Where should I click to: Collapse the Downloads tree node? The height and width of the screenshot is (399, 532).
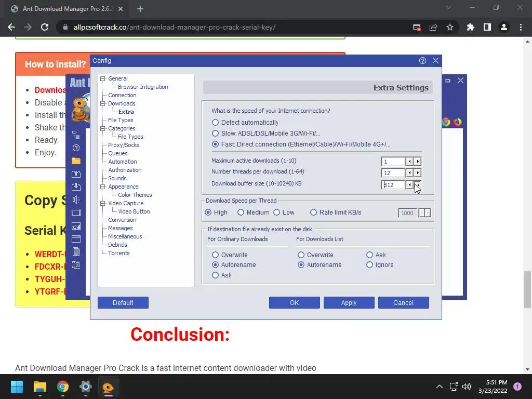(x=102, y=103)
